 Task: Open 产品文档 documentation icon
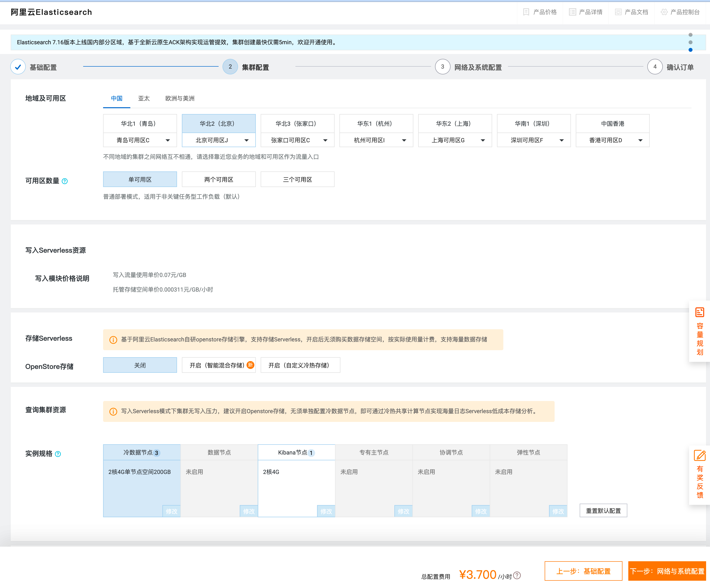[618, 12]
